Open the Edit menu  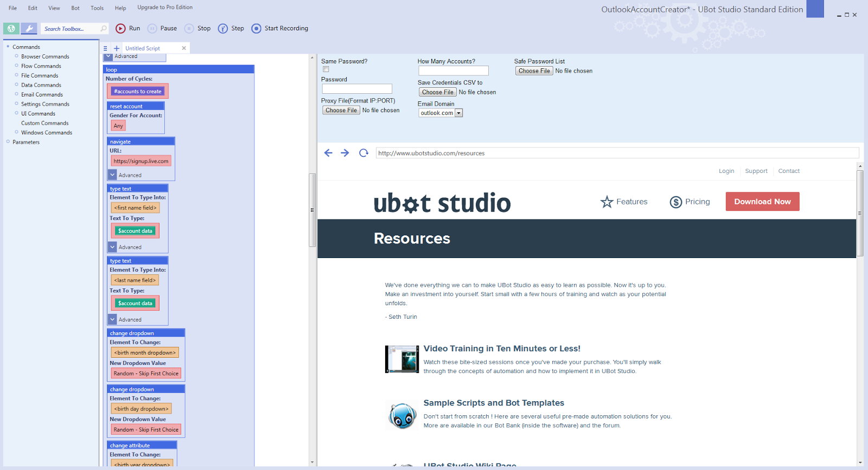click(x=33, y=8)
